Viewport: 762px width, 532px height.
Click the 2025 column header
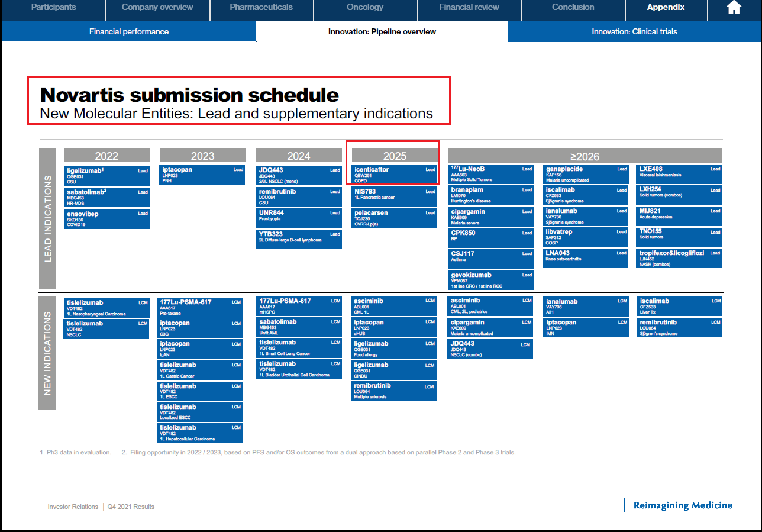[x=395, y=156]
